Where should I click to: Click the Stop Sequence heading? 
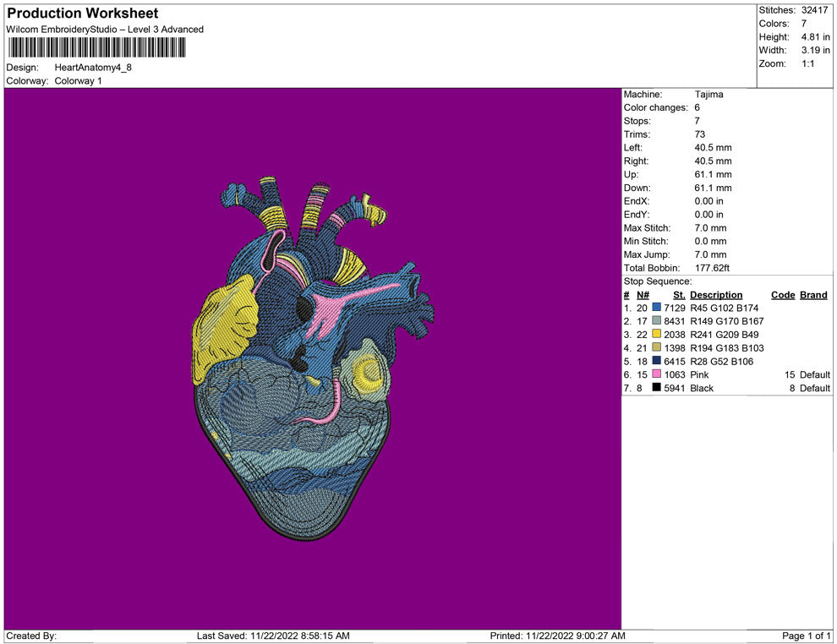click(x=657, y=281)
